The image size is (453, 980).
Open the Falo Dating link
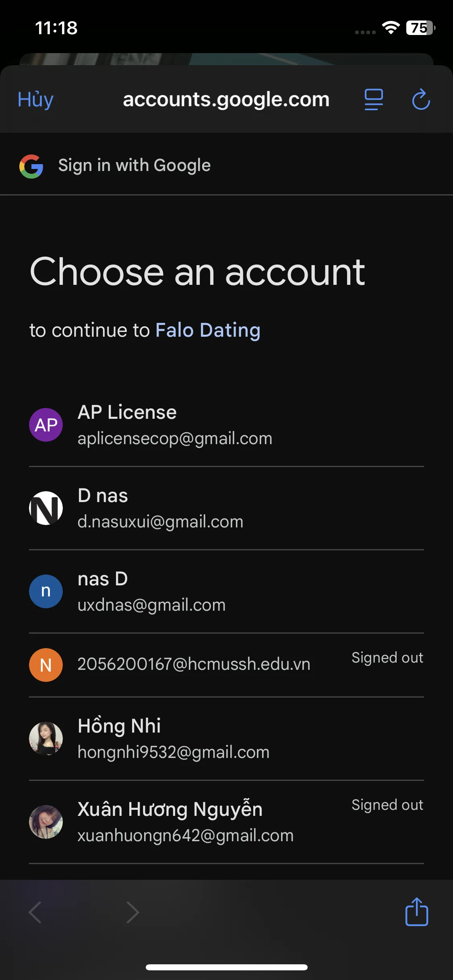[208, 330]
